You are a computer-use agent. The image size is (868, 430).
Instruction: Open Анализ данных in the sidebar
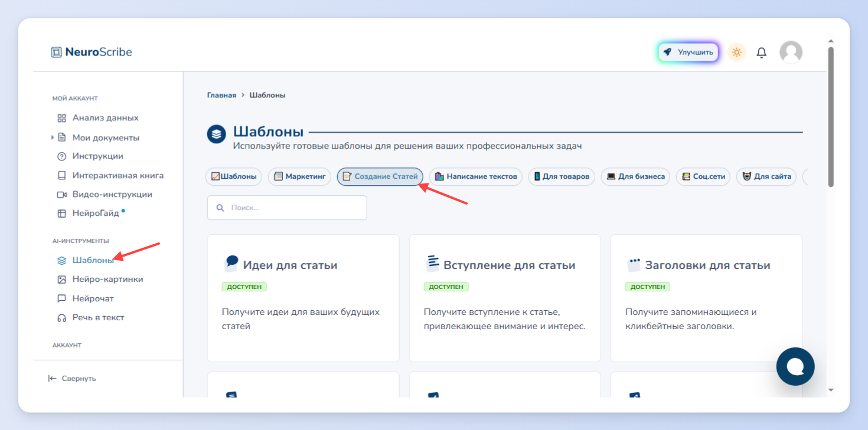pyautogui.click(x=106, y=118)
